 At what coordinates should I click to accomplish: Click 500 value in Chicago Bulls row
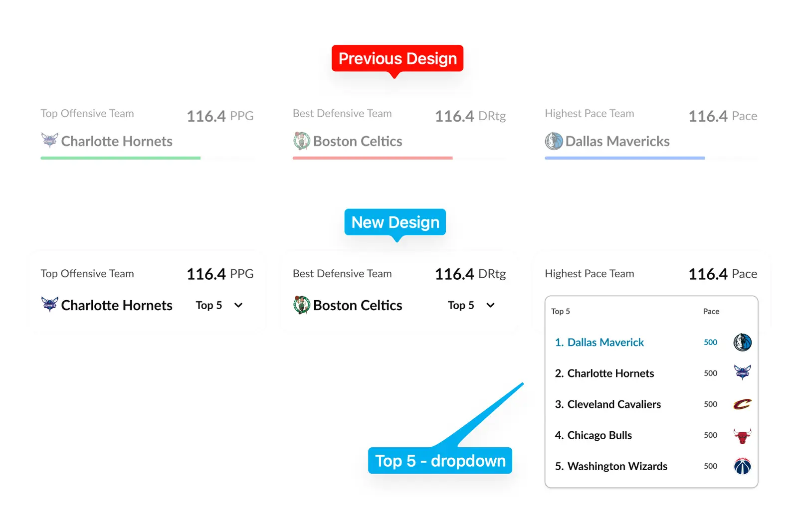pos(711,435)
